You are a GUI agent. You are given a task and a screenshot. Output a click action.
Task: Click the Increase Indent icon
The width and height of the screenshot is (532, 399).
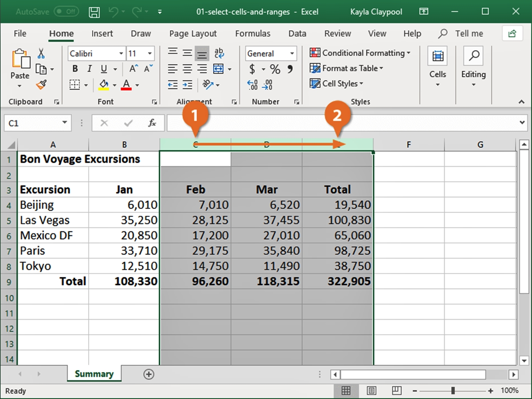coord(188,85)
